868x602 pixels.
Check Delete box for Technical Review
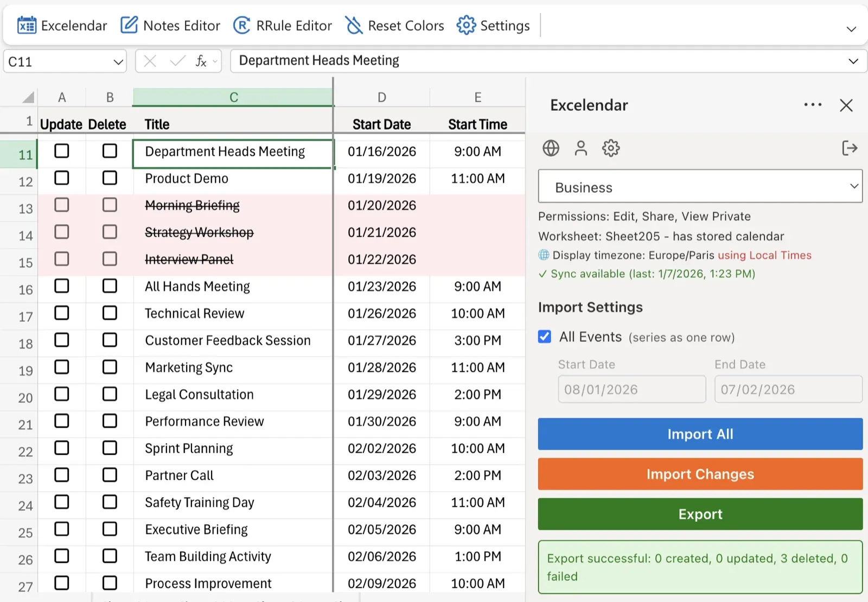pyautogui.click(x=110, y=313)
